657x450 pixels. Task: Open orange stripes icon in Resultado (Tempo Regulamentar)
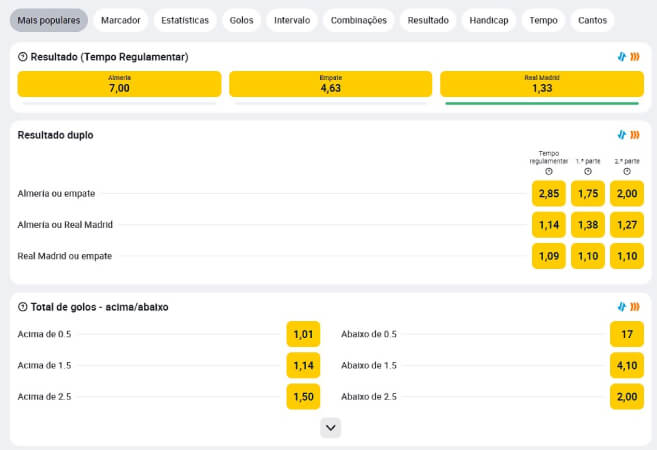pyautogui.click(x=635, y=57)
